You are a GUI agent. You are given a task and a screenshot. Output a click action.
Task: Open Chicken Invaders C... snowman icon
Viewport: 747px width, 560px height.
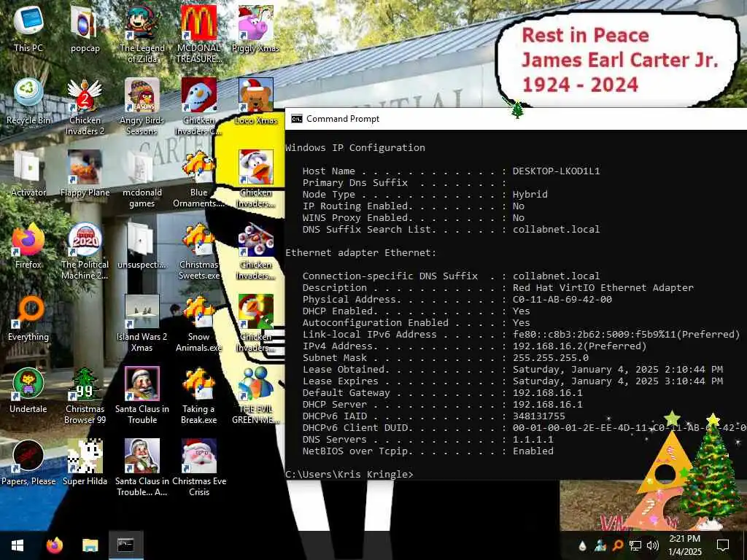198,107
